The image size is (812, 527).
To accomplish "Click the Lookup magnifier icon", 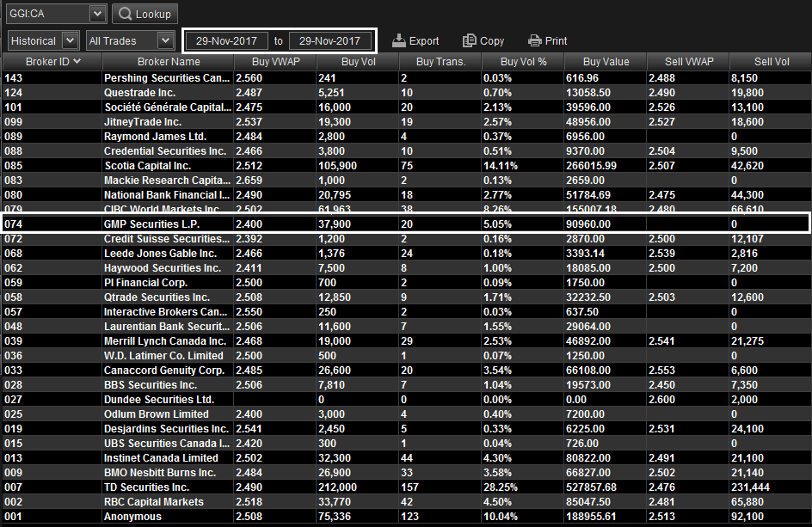I will [125, 14].
